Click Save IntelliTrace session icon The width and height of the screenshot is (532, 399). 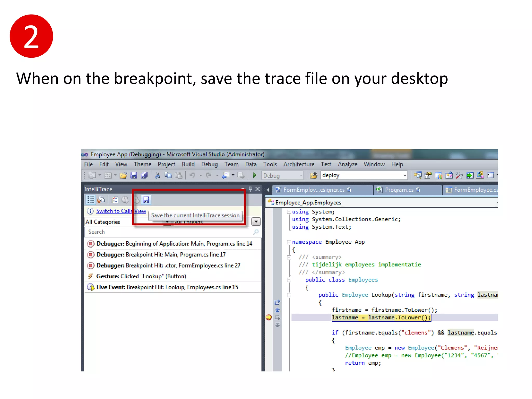click(x=146, y=200)
